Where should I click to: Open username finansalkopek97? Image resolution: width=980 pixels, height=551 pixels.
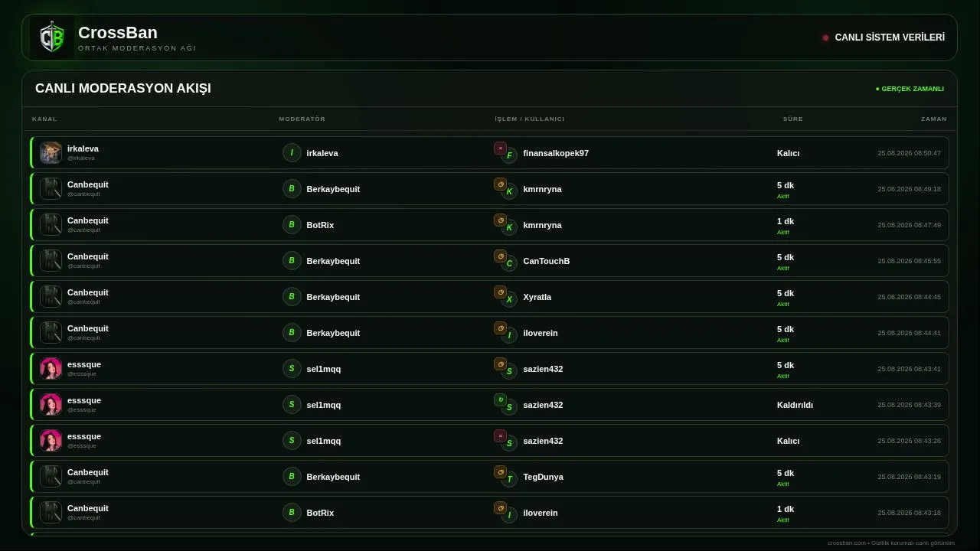[556, 153]
